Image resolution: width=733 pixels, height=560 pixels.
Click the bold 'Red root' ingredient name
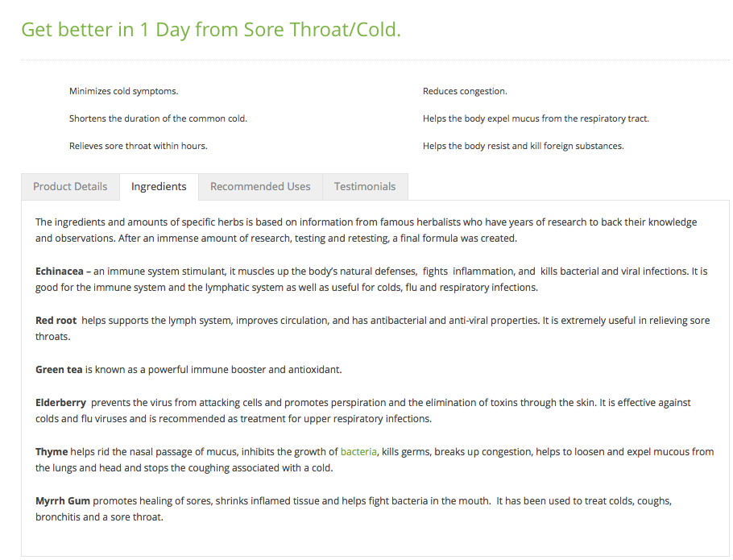click(56, 321)
